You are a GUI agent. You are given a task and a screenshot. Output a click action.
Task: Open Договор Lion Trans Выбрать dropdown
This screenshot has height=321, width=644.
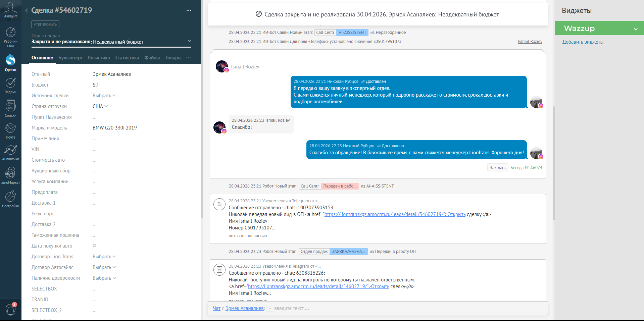pyautogui.click(x=104, y=257)
